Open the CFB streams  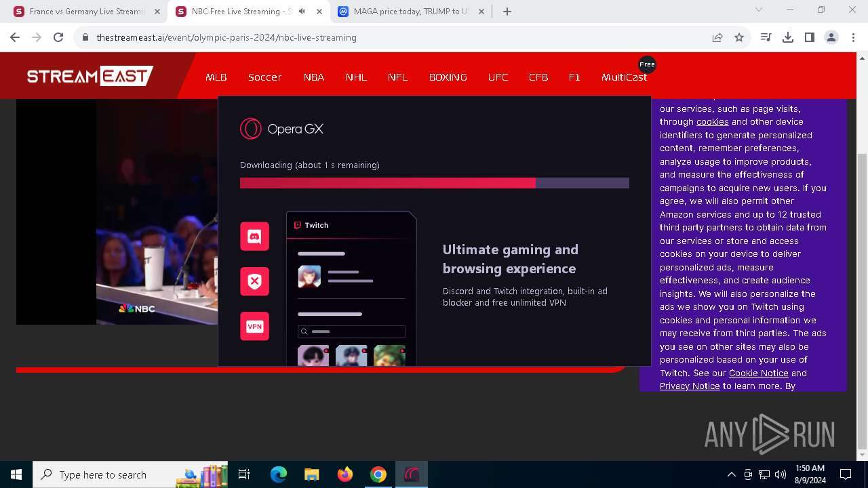538,77
